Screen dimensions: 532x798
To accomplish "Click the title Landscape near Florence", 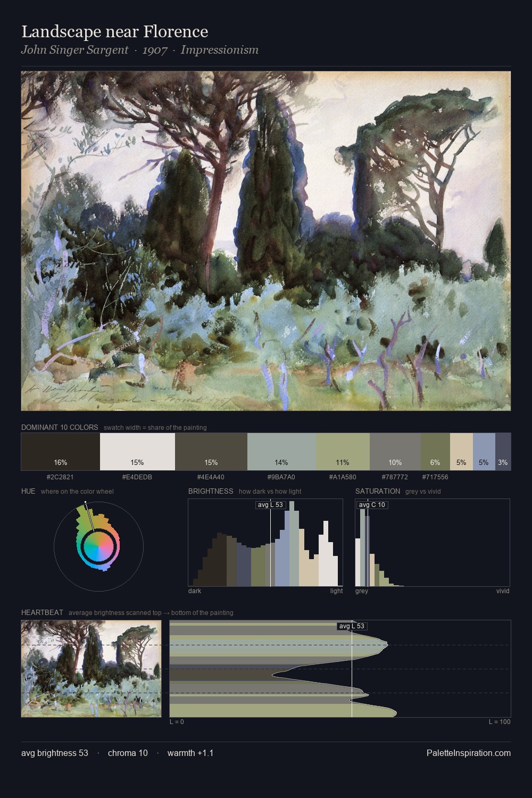I will click(114, 31).
